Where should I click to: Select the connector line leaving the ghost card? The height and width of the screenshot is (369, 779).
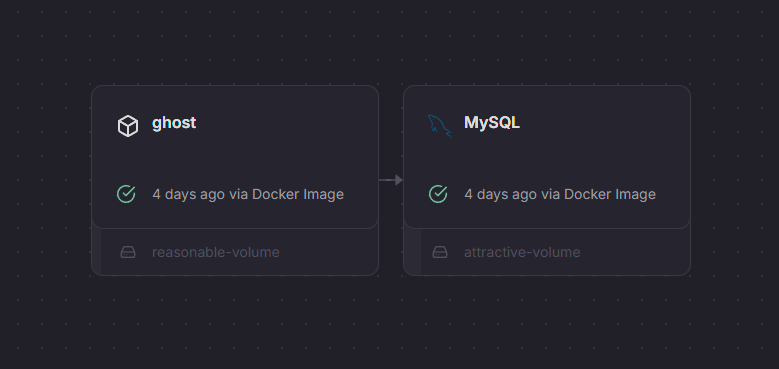[387, 180]
